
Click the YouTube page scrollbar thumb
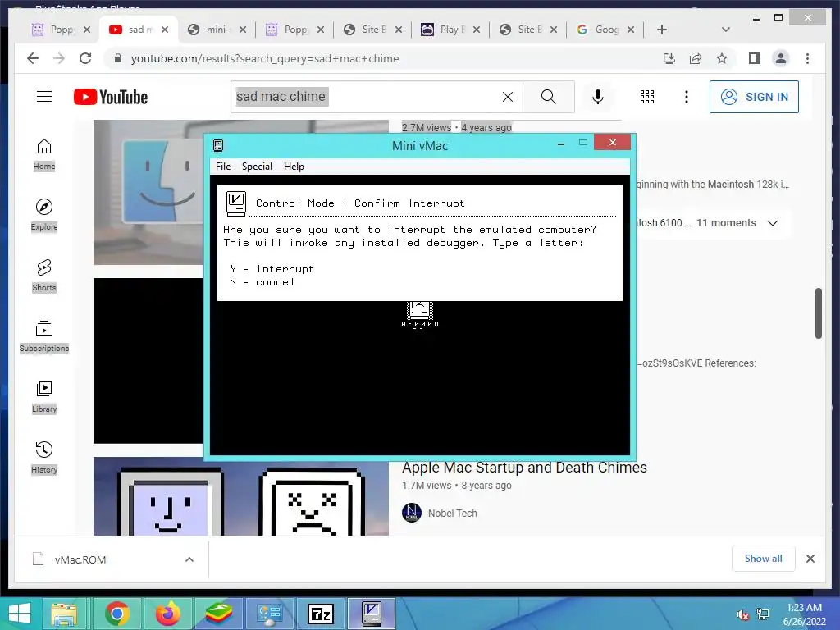[x=818, y=313]
